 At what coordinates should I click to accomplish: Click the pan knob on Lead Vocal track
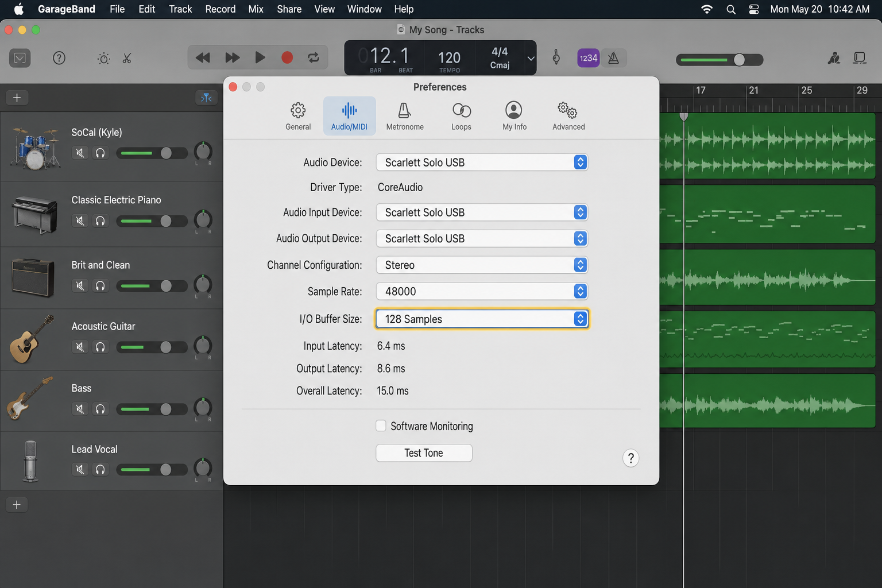coord(203,468)
